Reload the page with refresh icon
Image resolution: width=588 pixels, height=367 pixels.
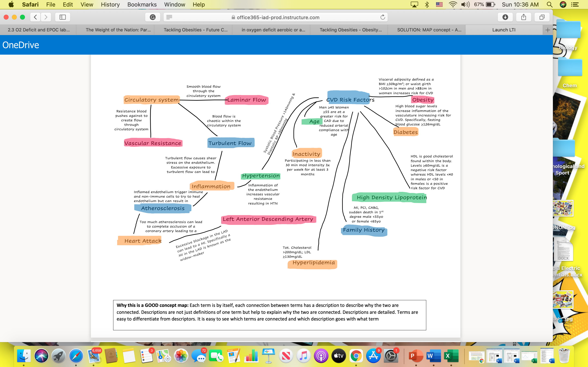[x=383, y=17]
